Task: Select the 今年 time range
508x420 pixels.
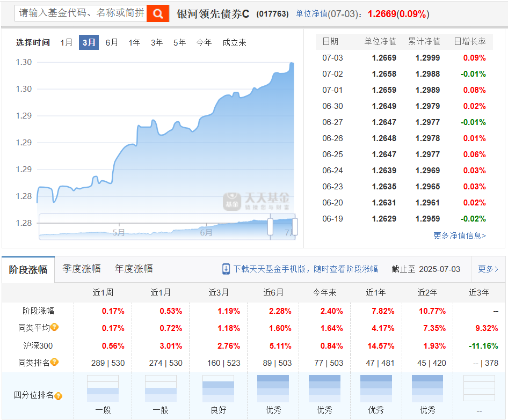Action: click(x=204, y=42)
